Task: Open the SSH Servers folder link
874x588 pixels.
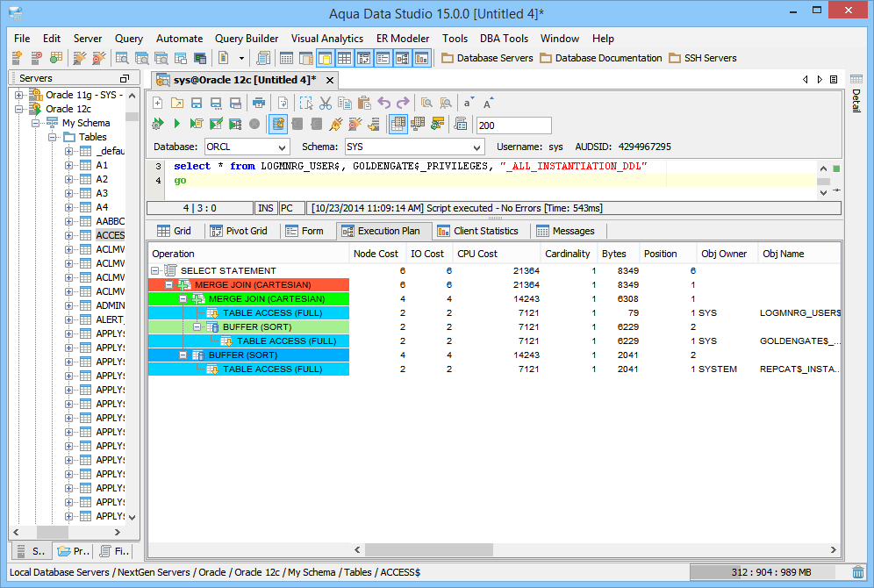Action: (x=703, y=58)
